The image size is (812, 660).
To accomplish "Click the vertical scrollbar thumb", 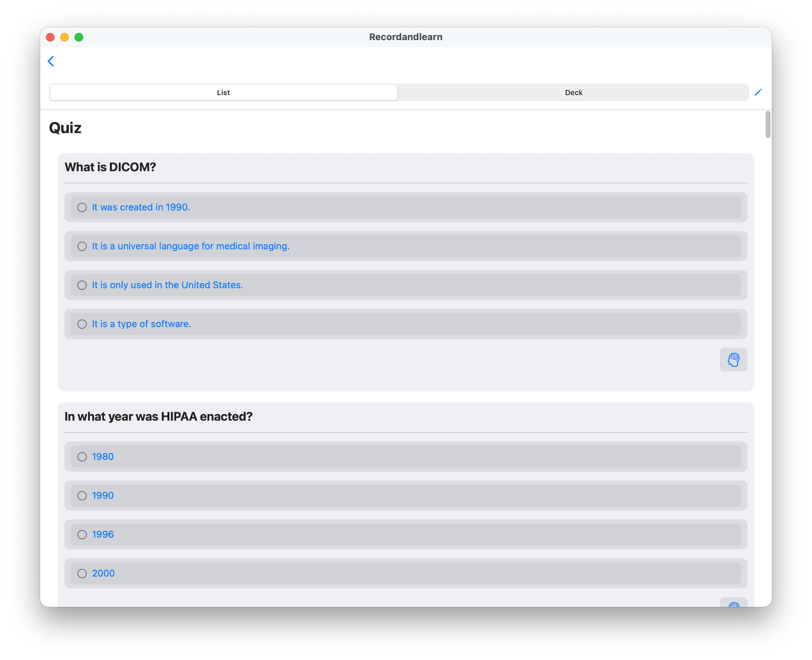I will [768, 124].
